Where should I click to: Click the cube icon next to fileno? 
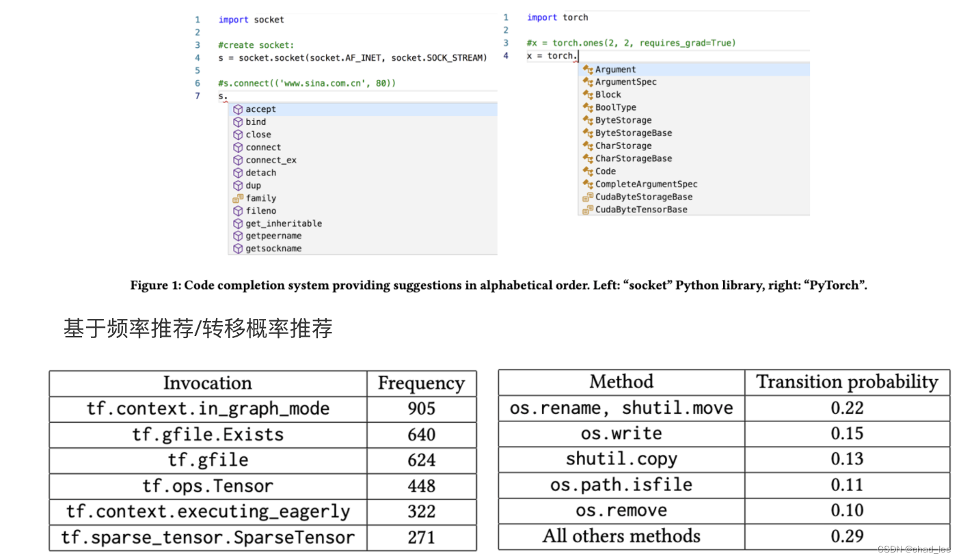click(x=238, y=210)
